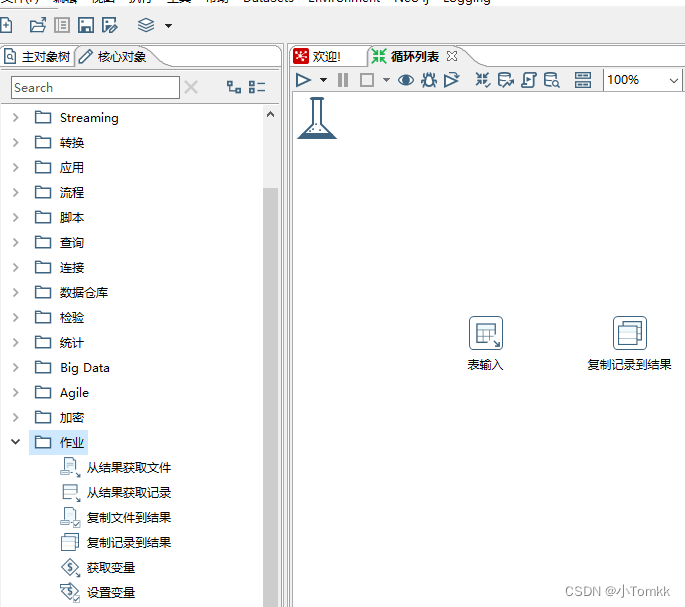Open a file with the folder icon
Image resolution: width=685 pixels, height=607 pixels.
click(x=38, y=25)
